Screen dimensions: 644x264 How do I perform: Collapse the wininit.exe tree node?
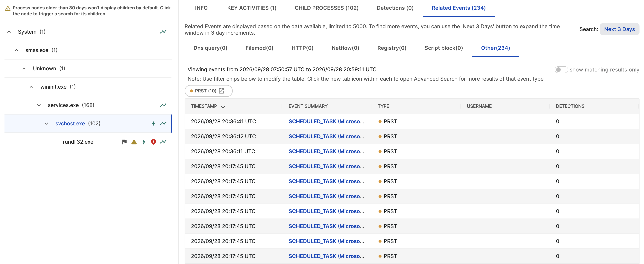coord(31,87)
